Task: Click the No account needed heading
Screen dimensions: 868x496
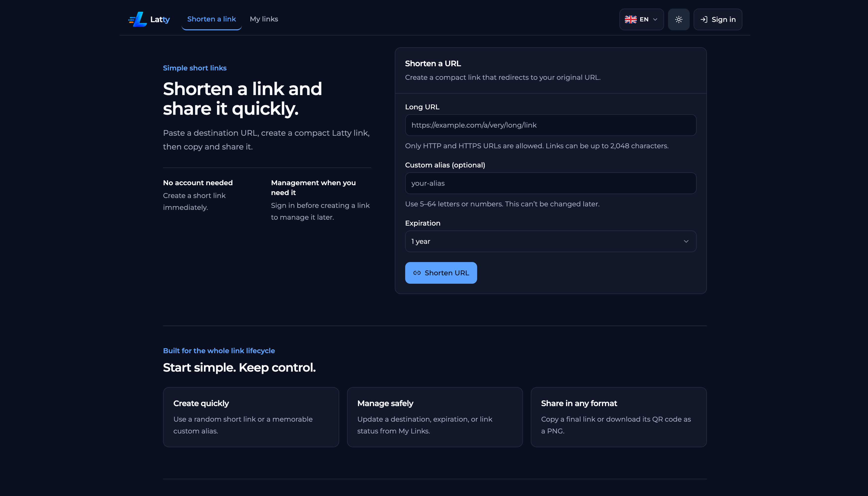Action: [198, 183]
